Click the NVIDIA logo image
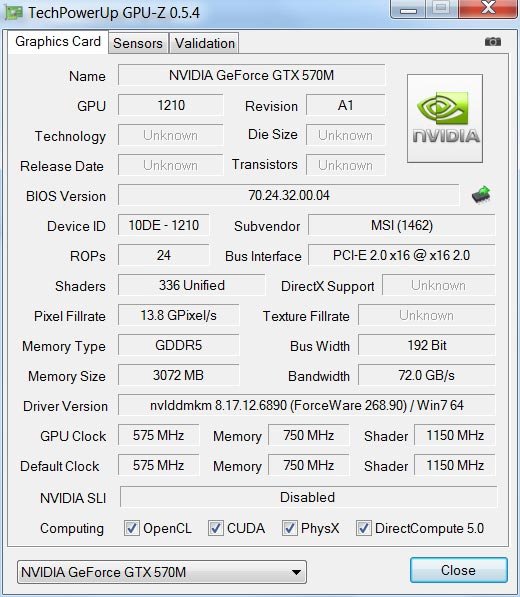520x597 pixels. (x=445, y=118)
